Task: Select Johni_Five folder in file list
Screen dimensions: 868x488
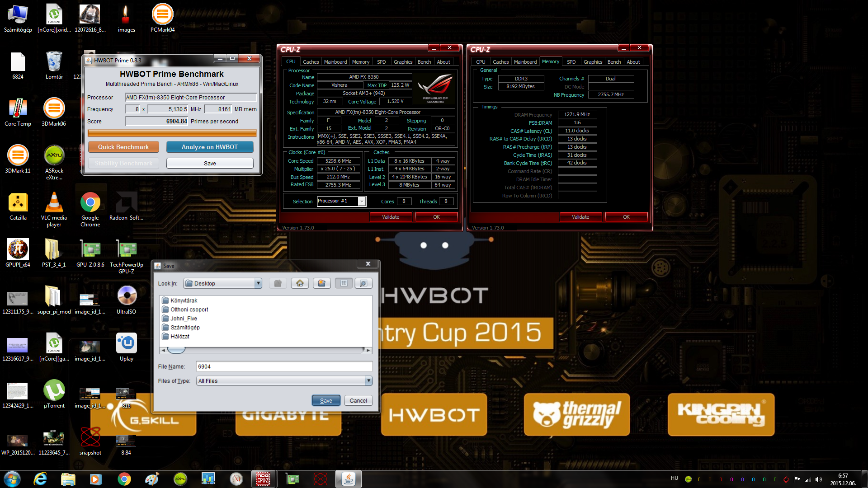Action: [180, 319]
